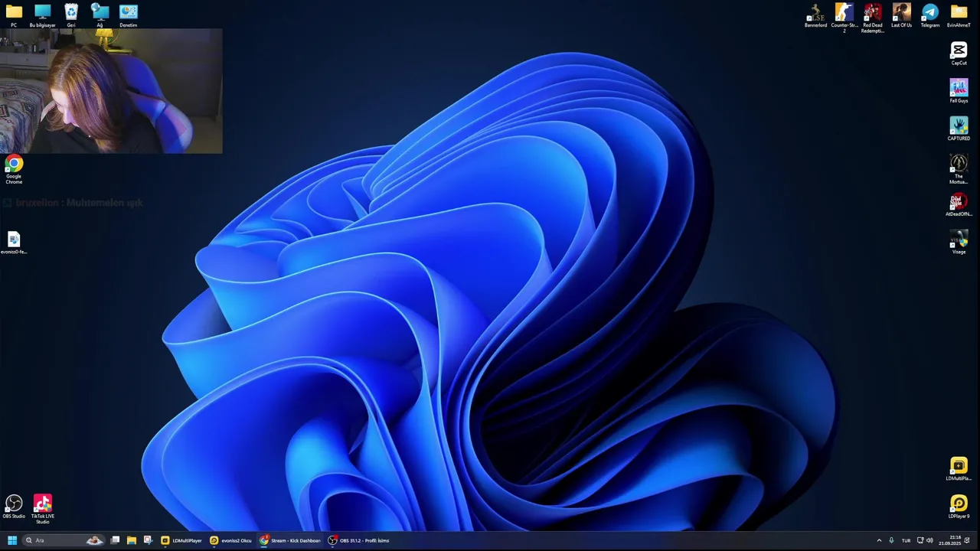The image size is (980, 551).
Task: Switch to evoniss2 Okcu taskbar window
Action: pos(231,540)
